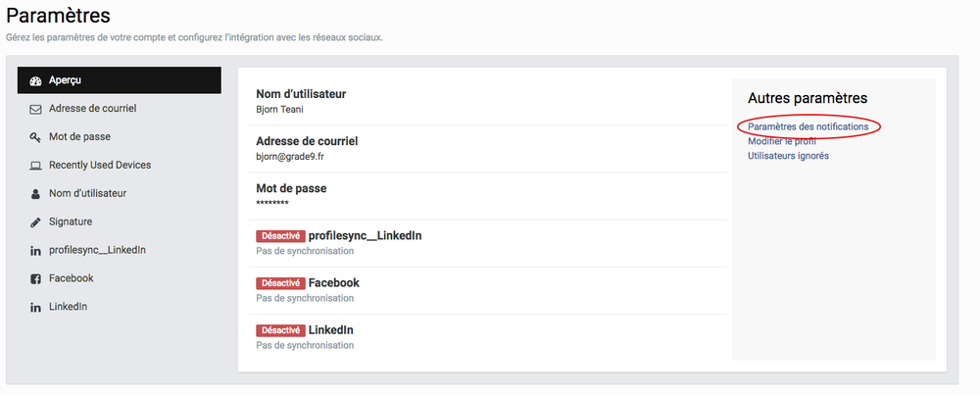This screenshot has width=980, height=395.
Task: Click the Adresse de courriel heading in overview
Action: 307,141
